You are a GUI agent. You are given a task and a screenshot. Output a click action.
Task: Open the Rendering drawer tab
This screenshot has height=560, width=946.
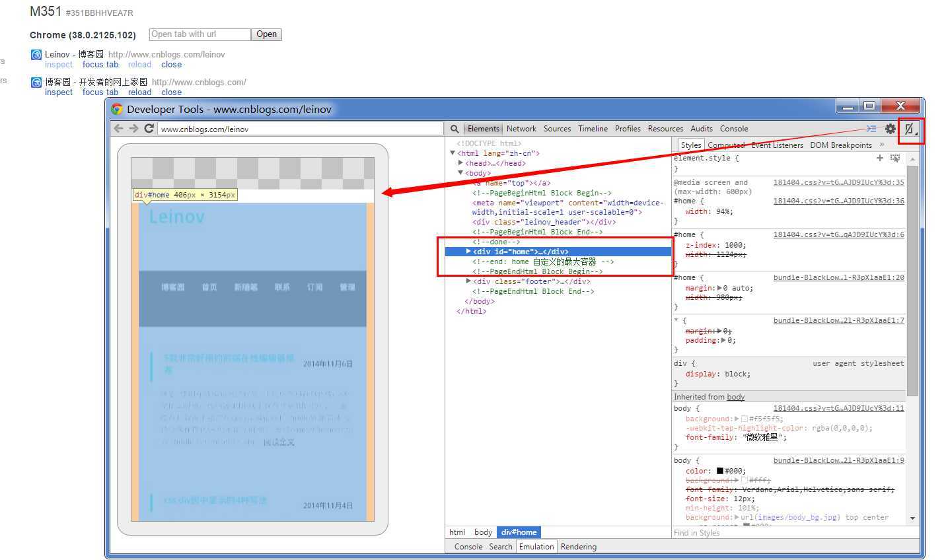tap(579, 547)
